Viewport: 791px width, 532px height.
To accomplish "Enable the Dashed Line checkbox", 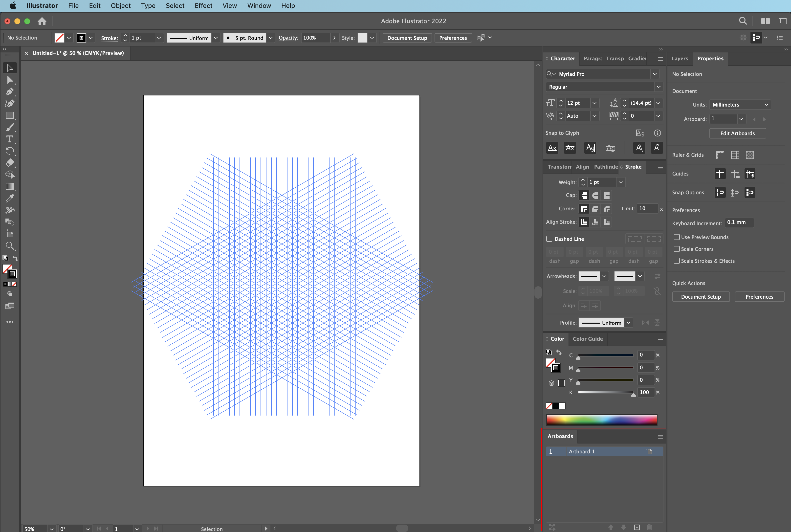I will point(549,239).
